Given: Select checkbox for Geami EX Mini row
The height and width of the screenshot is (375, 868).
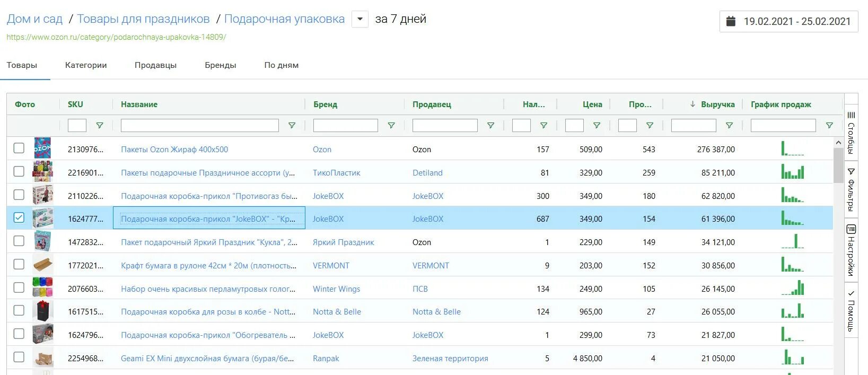Looking at the screenshot, I should 19,357.
